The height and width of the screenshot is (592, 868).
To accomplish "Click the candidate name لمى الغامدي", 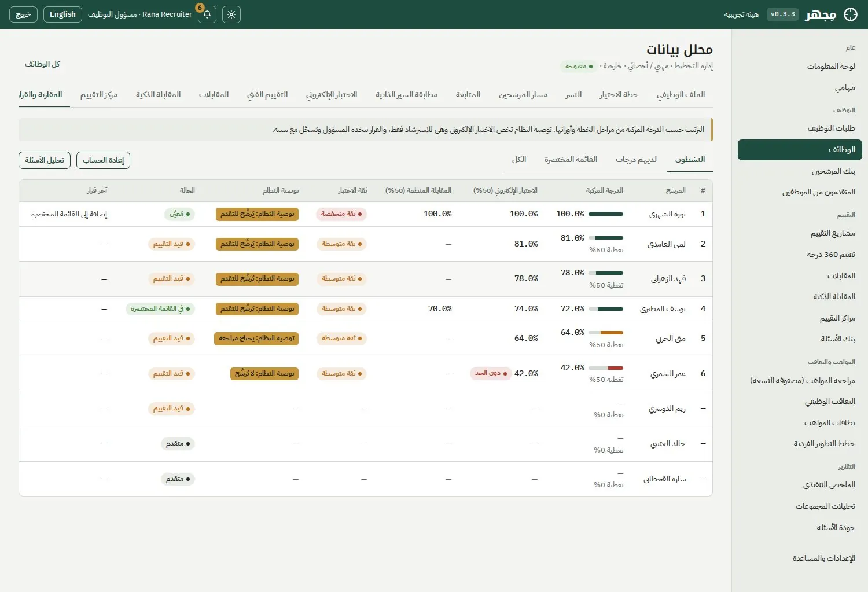I will point(667,244).
